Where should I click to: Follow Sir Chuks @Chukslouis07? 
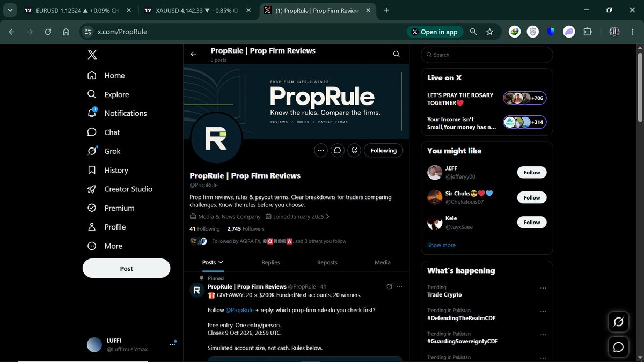pyautogui.click(x=532, y=197)
